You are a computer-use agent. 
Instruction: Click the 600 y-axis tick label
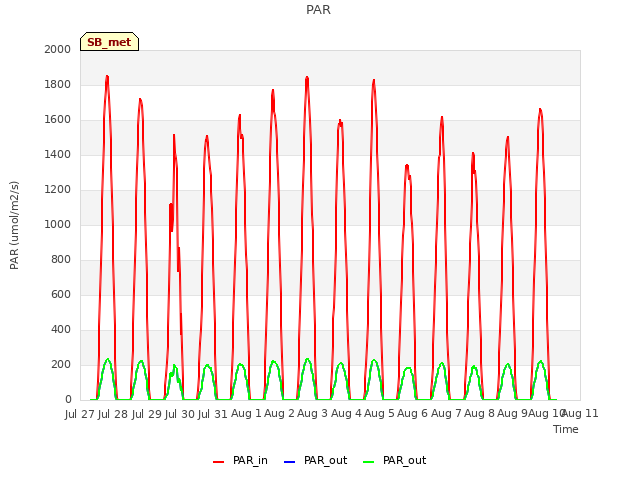click(61, 294)
